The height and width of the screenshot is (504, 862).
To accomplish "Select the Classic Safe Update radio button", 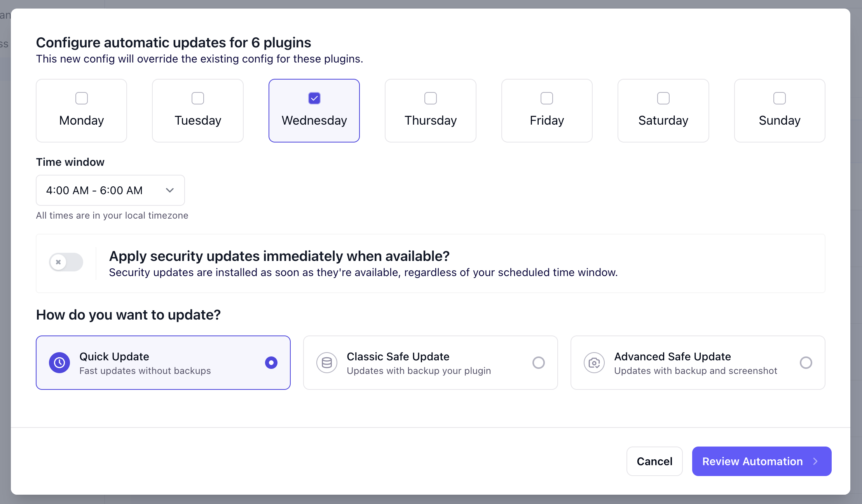I will (539, 363).
